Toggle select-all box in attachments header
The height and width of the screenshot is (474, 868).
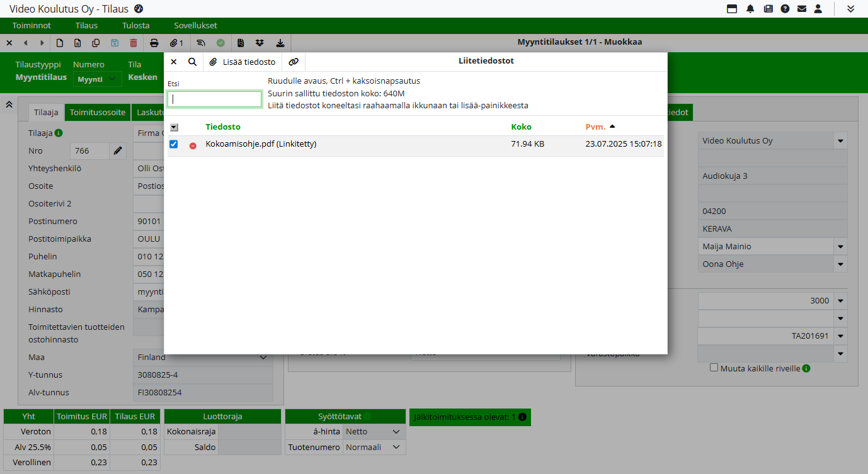coord(174,127)
